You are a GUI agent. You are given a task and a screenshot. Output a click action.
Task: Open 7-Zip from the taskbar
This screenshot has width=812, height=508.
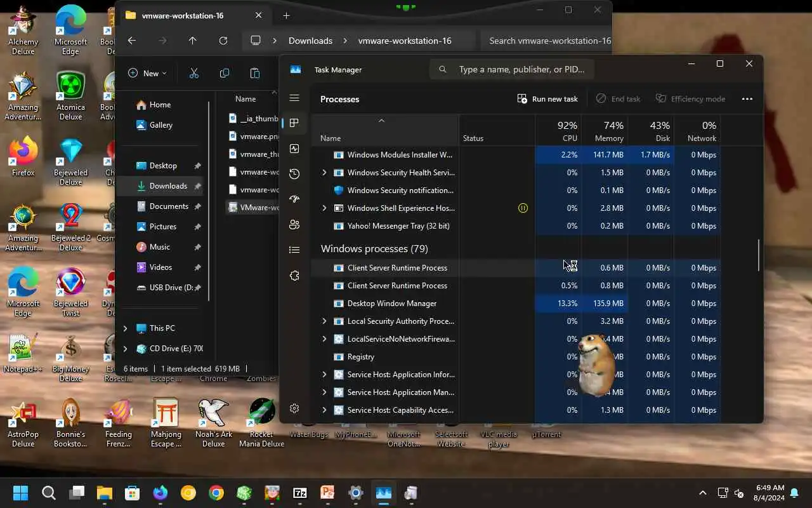(x=300, y=493)
